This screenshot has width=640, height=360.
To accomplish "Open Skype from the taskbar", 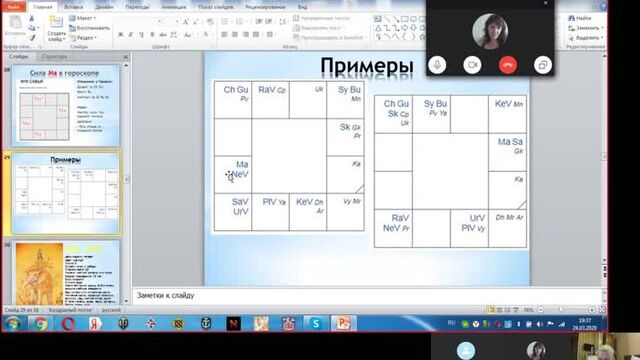I will 316,324.
